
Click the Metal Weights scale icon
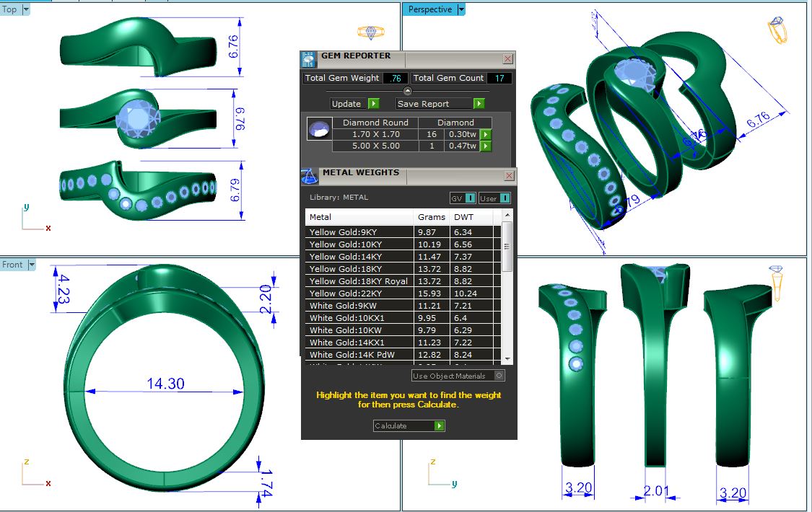[x=309, y=176]
